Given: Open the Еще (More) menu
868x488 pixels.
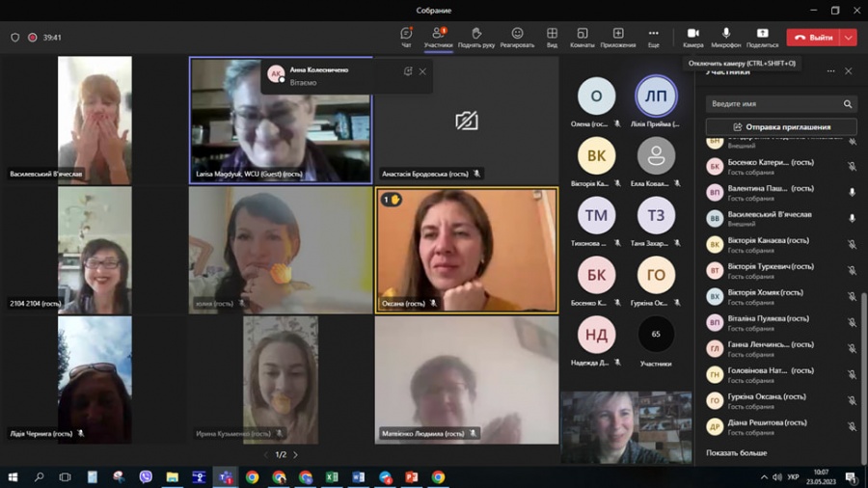Looking at the screenshot, I should [x=654, y=37].
